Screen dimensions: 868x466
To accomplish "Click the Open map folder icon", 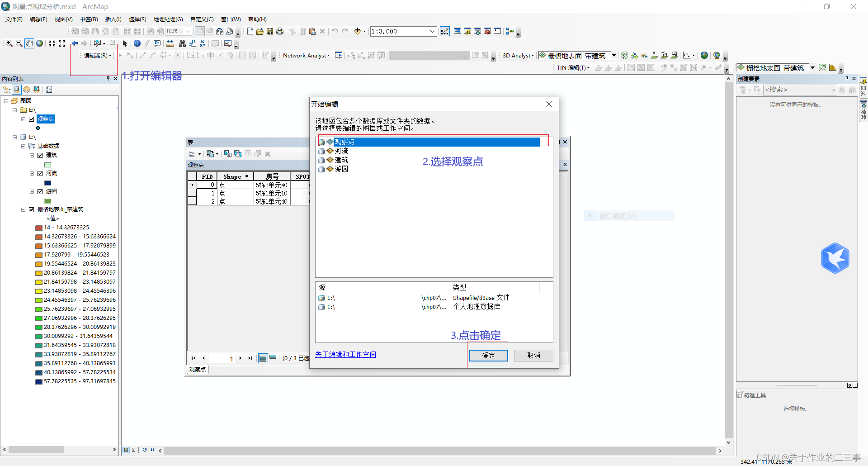I will click(x=260, y=31).
